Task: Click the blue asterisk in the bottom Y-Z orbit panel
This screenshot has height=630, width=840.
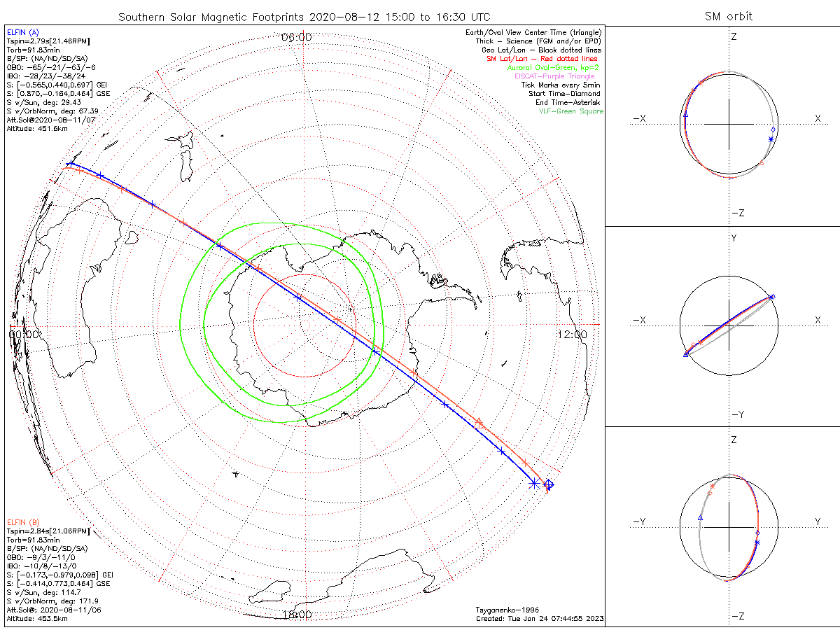Action: pyautogui.click(x=757, y=542)
